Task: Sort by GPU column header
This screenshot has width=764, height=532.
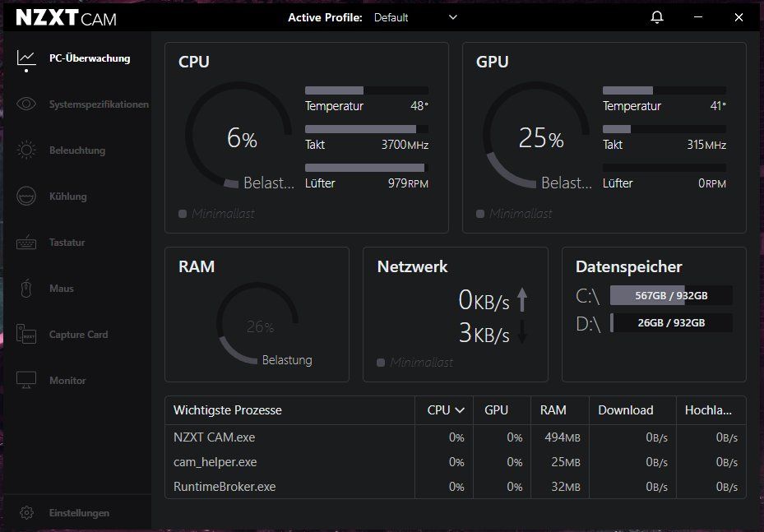Action: click(497, 410)
